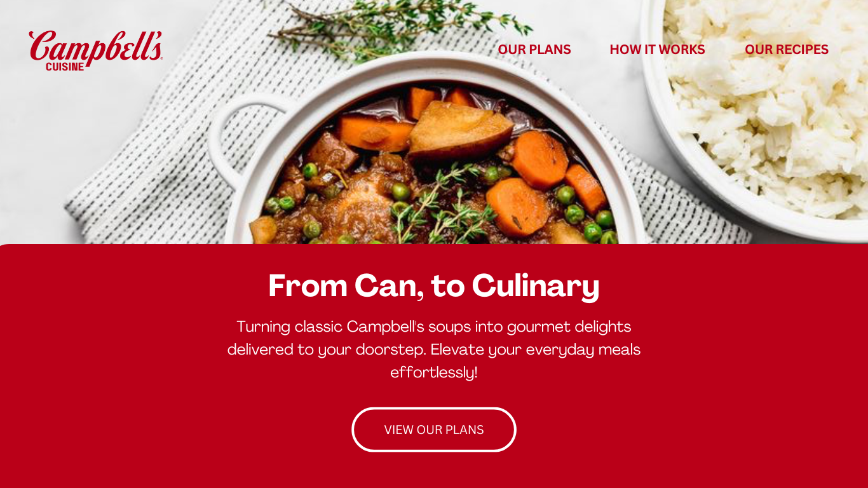Select the From Can, to Culinary heading

tap(434, 285)
